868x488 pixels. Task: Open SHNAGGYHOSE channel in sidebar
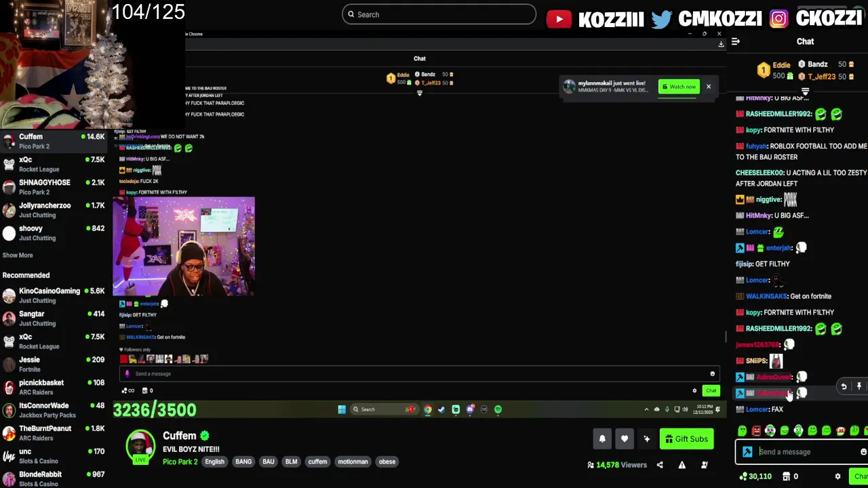54,187
